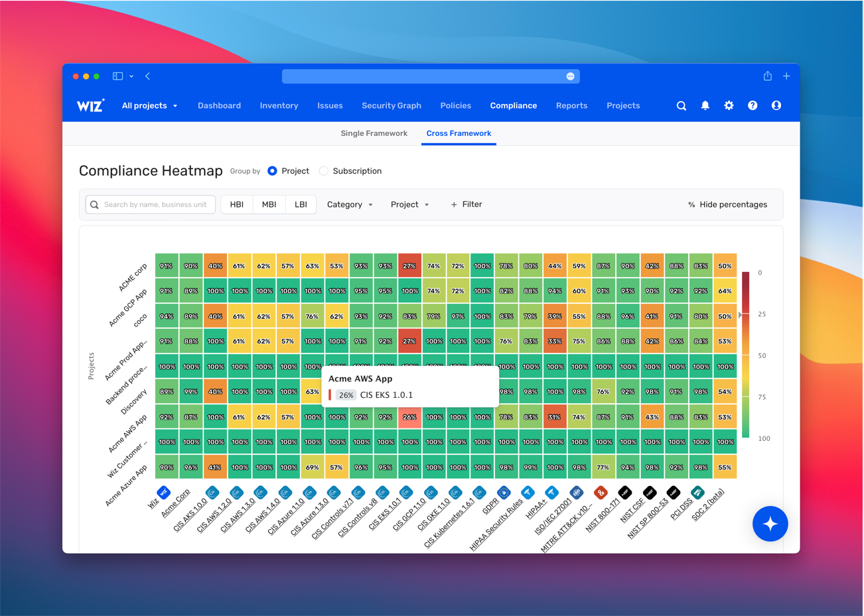
Task: Toggle Hide percentages
Action: pos(727,205)
